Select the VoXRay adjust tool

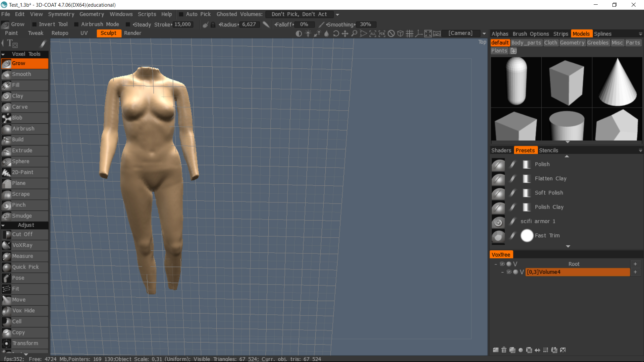(22, 245)
